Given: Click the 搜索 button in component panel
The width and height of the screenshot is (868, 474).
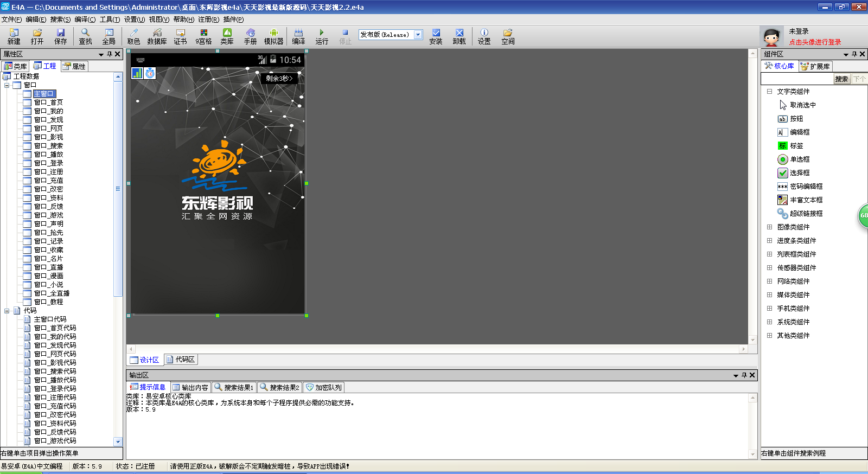Looking at the screenshot, I should pos(841,79).
